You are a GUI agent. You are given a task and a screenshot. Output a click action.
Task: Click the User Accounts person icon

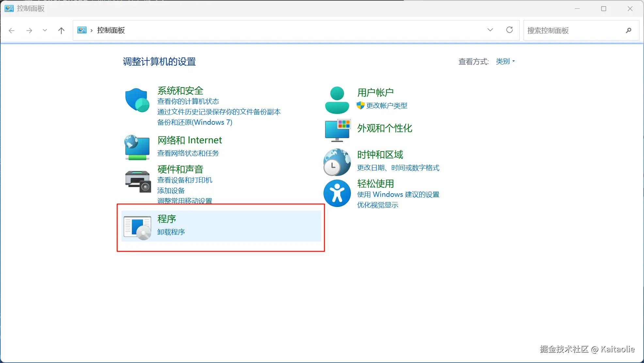pyautogui.click(x=337, y=100)
